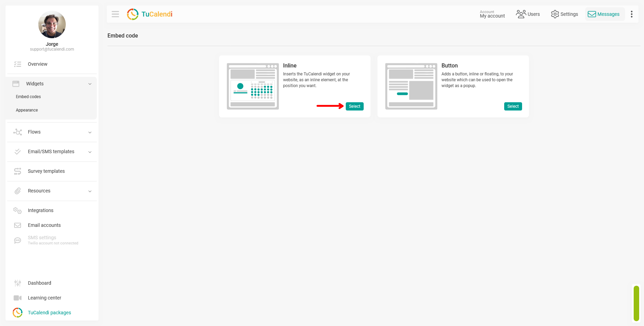
Task: Click the Widgets menu label
Action: point(35,84)
